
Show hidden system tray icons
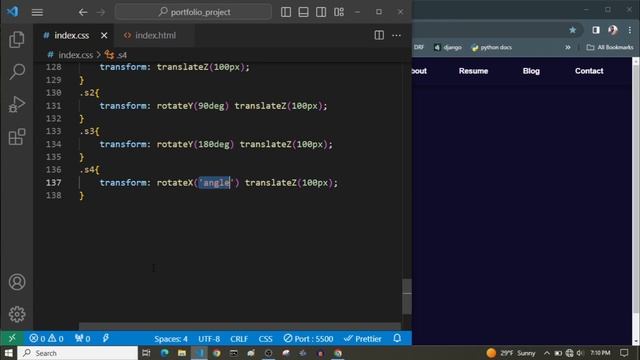pyautogui.click(x=547, y=353)
